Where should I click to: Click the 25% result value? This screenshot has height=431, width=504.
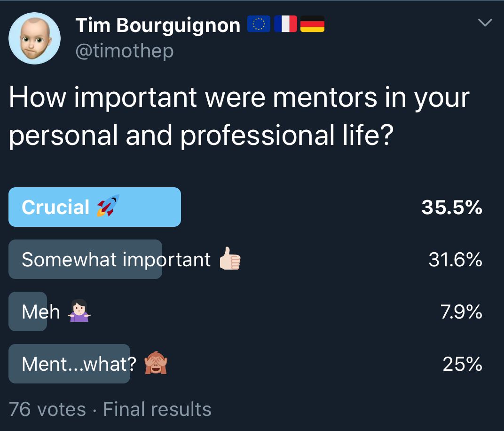pos(462,364)
